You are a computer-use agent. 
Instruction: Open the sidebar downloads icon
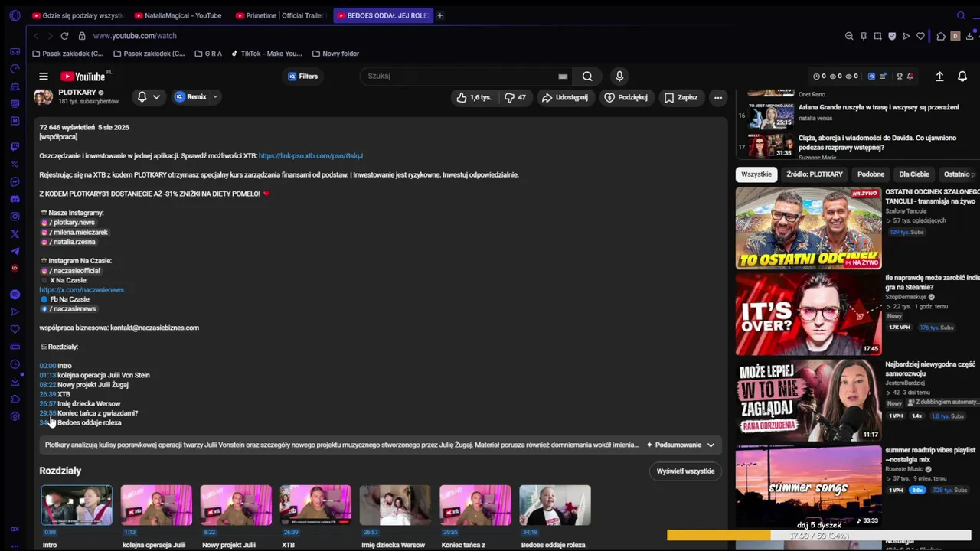coord(15,382)
